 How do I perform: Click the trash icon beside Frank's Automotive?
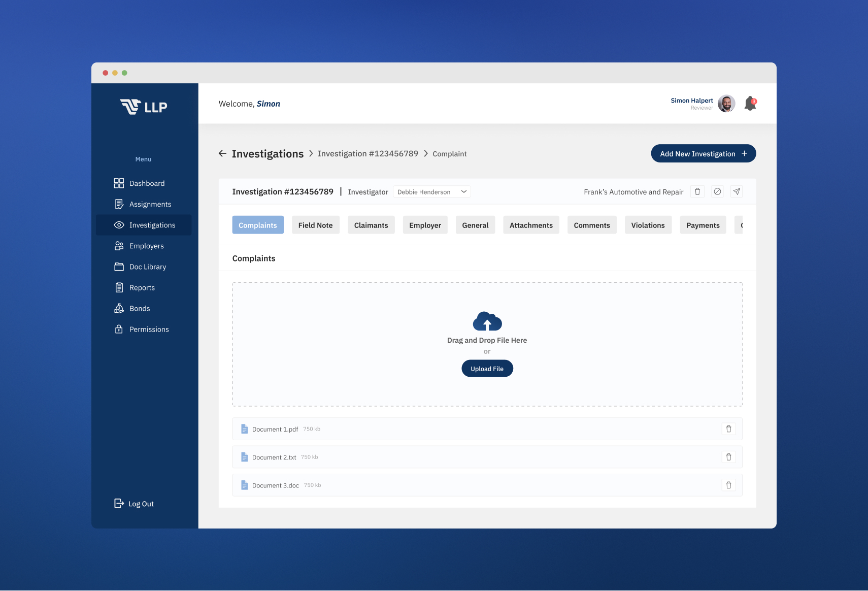click(x=697, y=191)
